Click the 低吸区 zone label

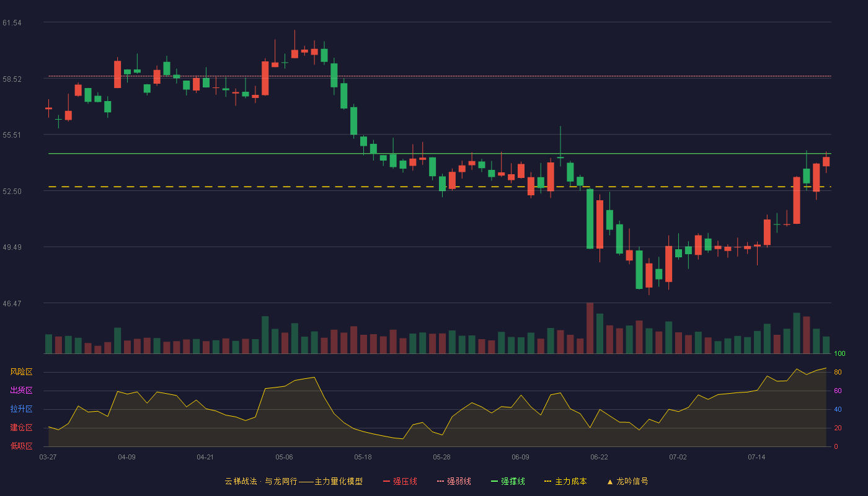tap(21, 446)
